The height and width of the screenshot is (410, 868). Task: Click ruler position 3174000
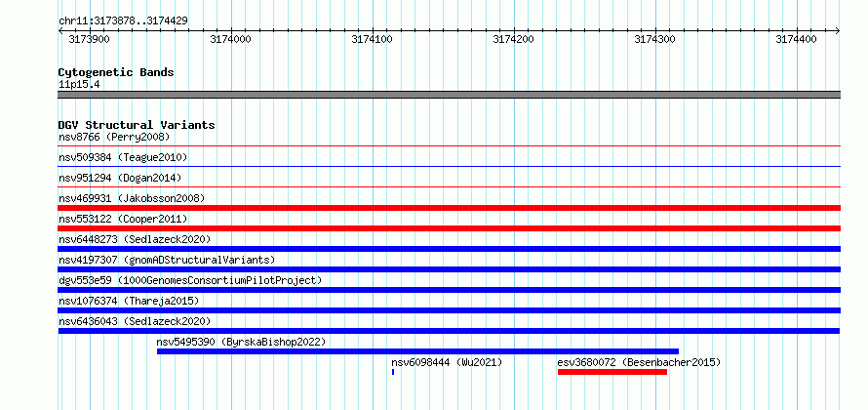click(231, 39)
